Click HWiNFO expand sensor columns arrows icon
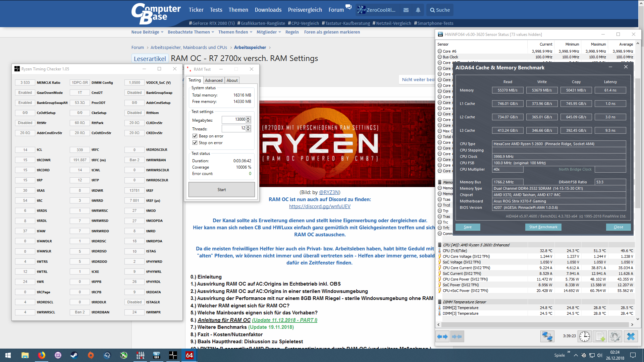 pos(442,337)
